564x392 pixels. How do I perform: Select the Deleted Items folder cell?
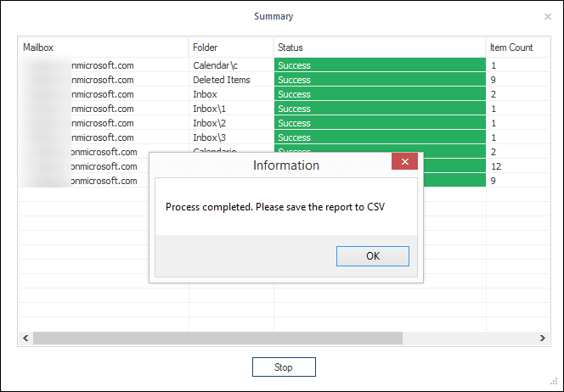click(x=231, y=80)
